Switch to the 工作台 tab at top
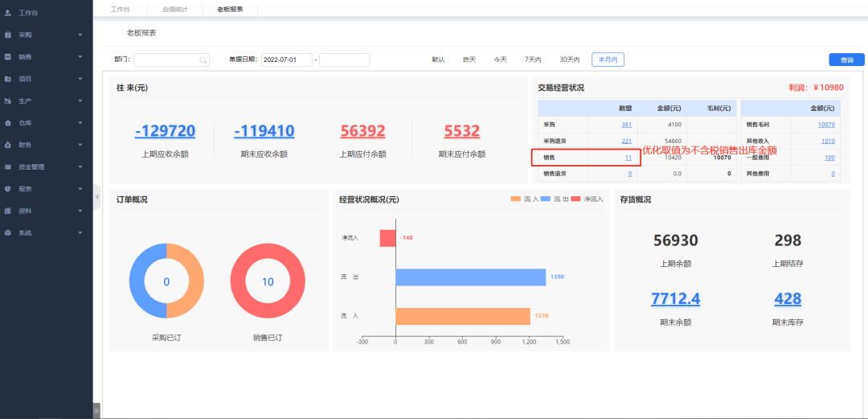868x419 pixels. pyautogui.click(x=120, y=9)
